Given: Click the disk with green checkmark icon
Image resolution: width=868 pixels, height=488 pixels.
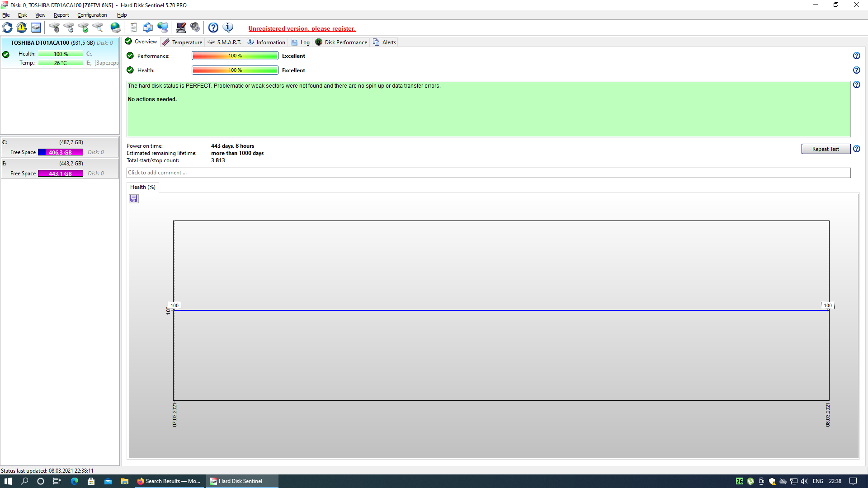Looking at the screenshot, I should [x=83, y=28].
